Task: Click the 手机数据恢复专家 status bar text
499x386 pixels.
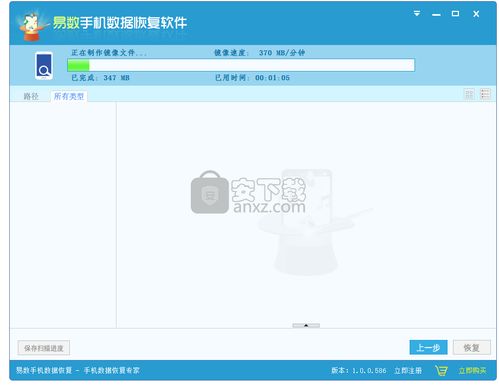Action: click(x=111, y=370)
